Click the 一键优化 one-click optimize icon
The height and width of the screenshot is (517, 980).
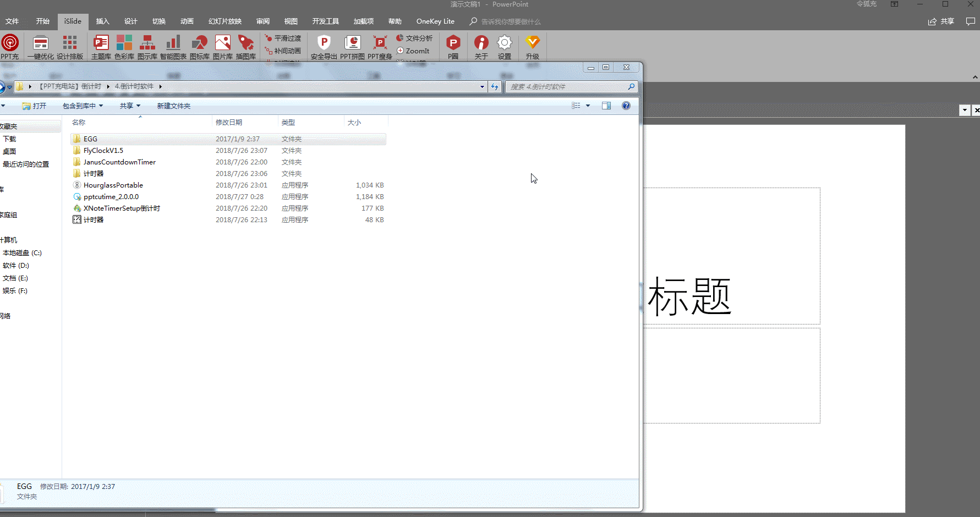click(x=40, y=47)
